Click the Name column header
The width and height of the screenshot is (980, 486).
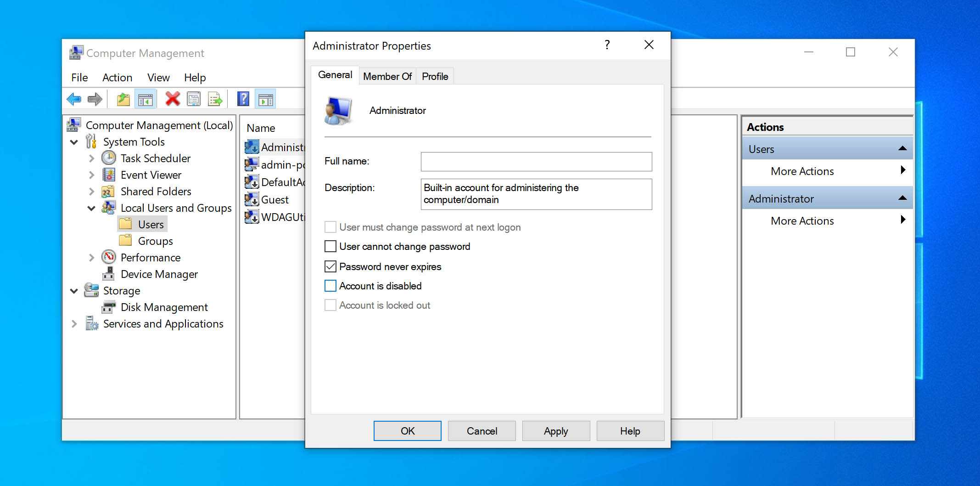click(x=261, y=128)
